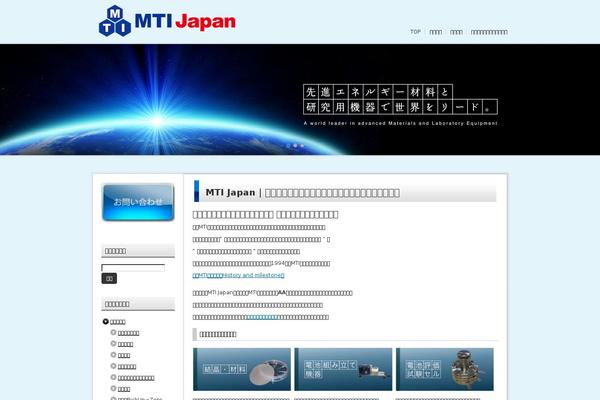Click the blue お問い合わせ contact button

[x=138, y=202]
